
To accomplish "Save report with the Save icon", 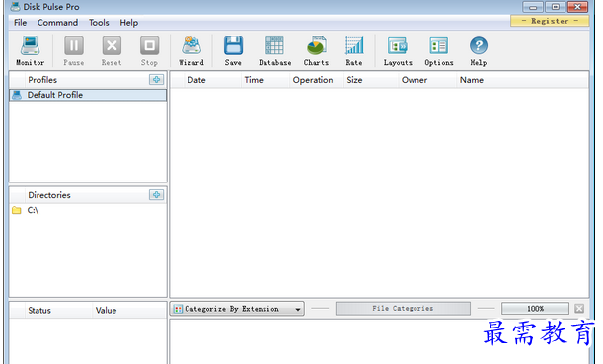I will pyautogui.click(x=233, y=46).
